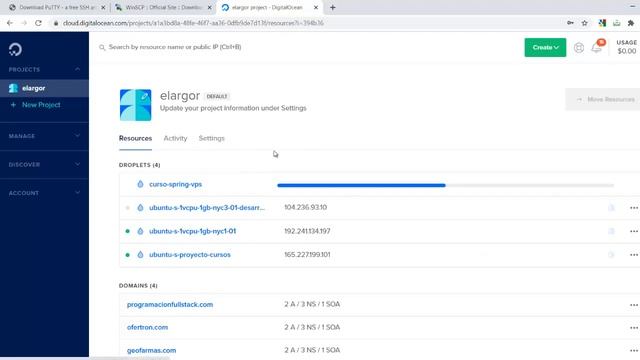The width and height of the screenshot is (640, 360).
Task: Expand the Discover sidebar section
Action: 78,164
